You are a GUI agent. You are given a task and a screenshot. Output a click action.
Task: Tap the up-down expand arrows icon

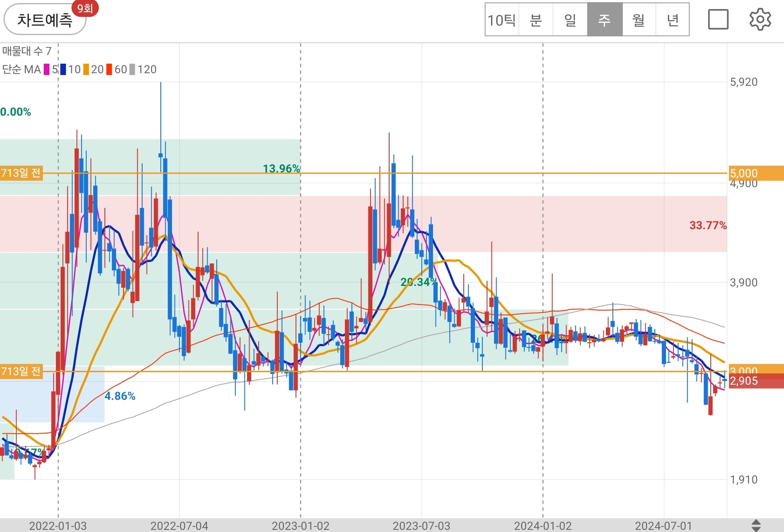[x=756, y=526]
